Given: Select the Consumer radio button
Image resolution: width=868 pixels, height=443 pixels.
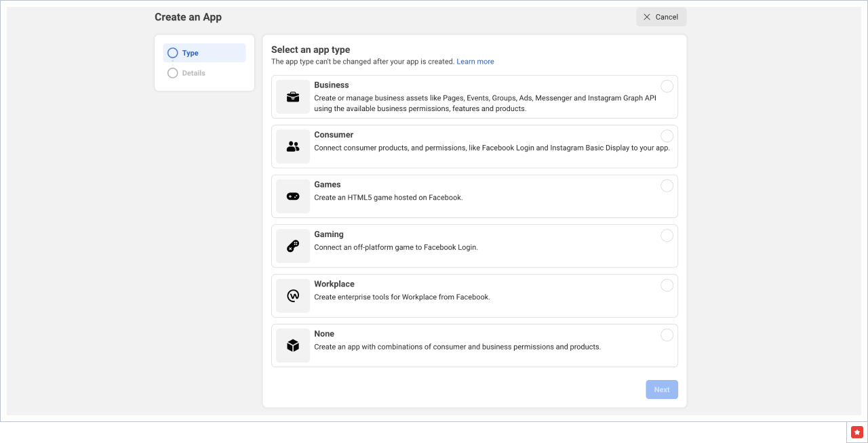Looking at the screenshot, I should point(667,135).
